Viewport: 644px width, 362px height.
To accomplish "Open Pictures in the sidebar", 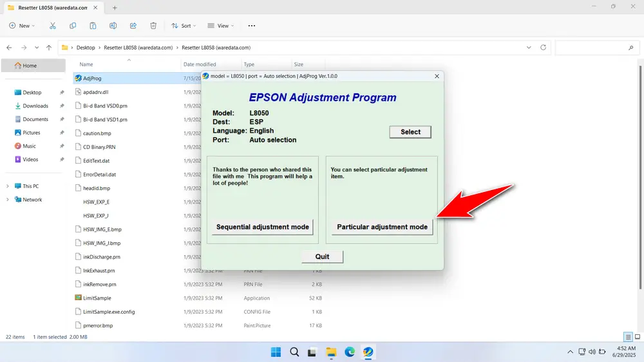I will 31,133.
